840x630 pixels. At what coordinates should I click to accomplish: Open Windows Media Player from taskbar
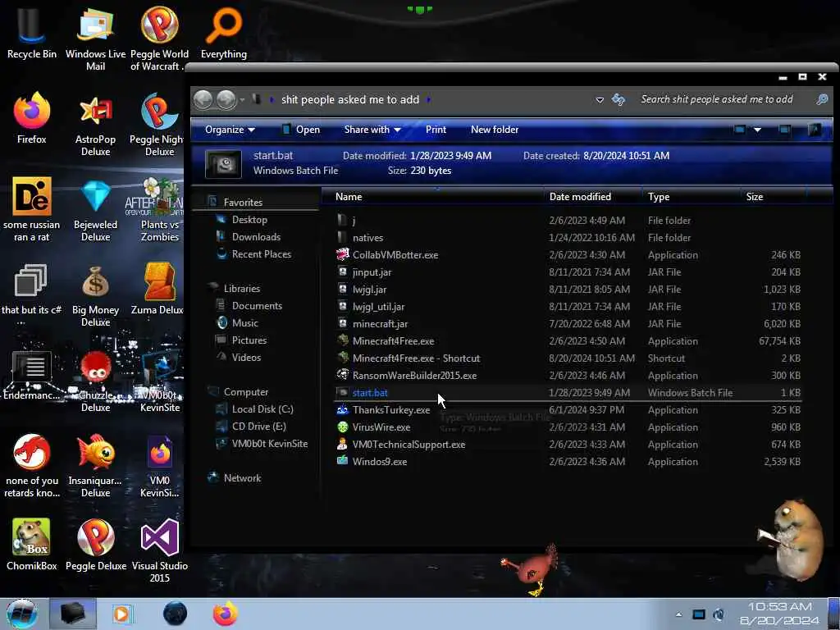tap(121, 614)
